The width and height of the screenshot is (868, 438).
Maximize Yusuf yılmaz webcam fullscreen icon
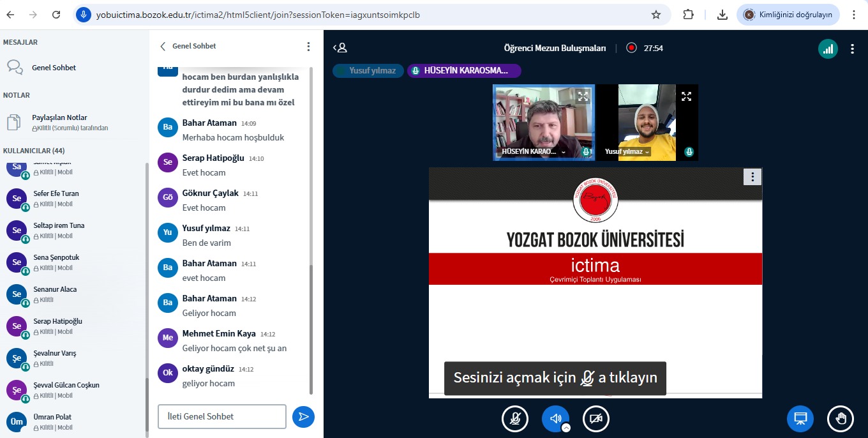[686, 96]
